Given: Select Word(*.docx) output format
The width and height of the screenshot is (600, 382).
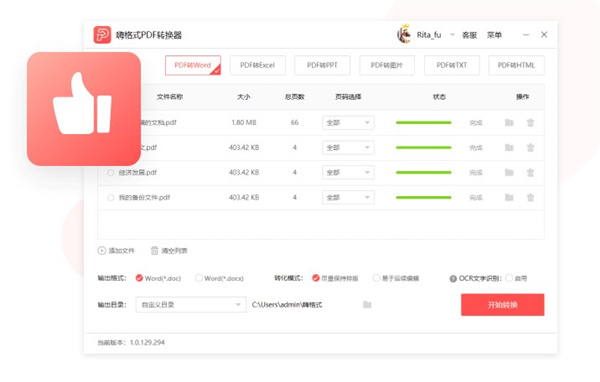Looking at the screenshot, I should 199,278.
